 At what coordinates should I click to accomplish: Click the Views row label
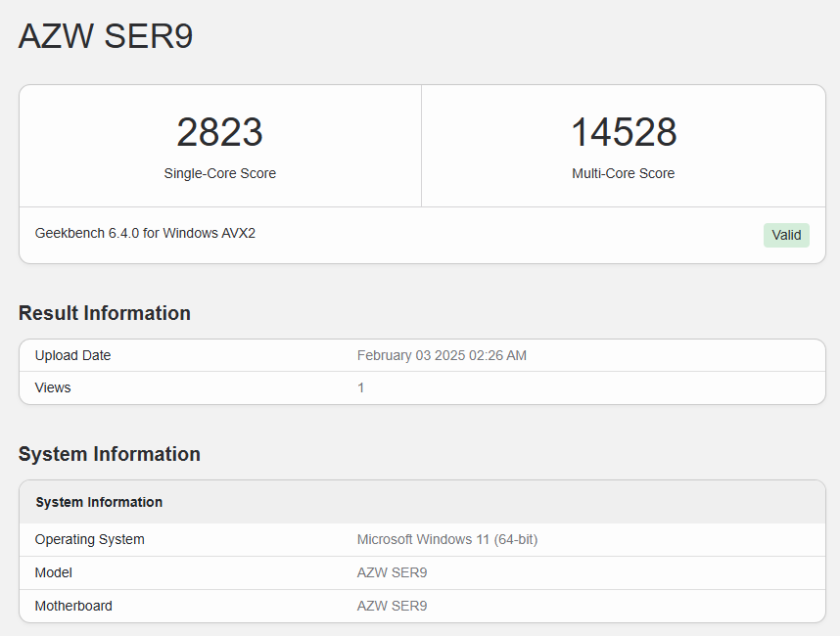click(53, 387)
